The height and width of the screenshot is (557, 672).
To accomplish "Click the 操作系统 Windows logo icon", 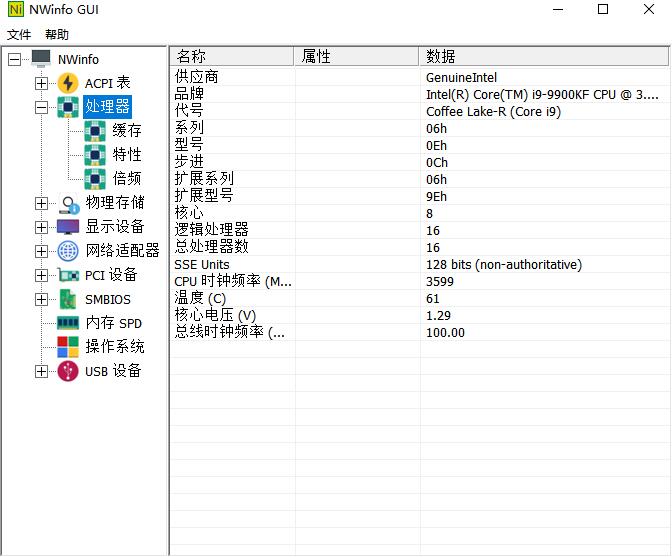I will click(68, 347).
